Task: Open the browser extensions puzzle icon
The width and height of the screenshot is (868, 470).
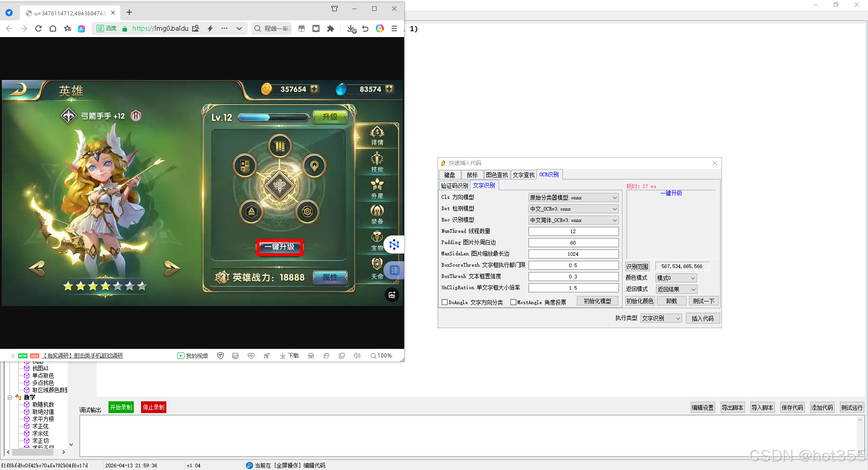Action: click(330, 28)
